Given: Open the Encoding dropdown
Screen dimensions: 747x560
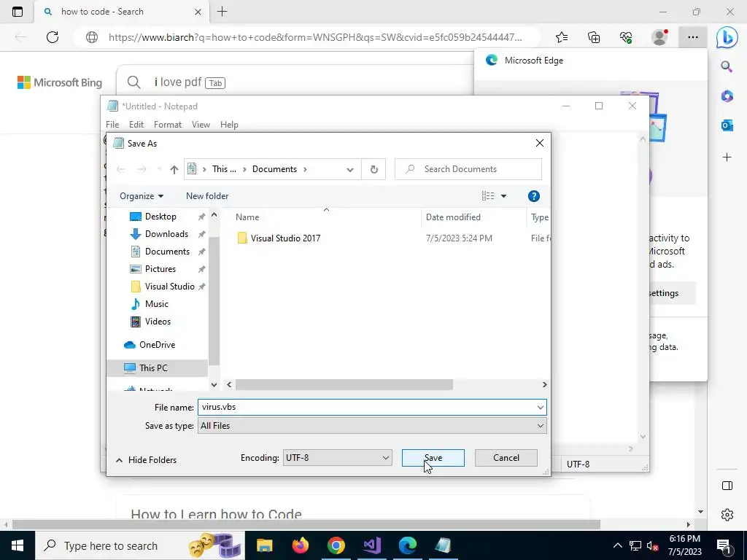Looking at the screenshot, I should pos(337,458).
